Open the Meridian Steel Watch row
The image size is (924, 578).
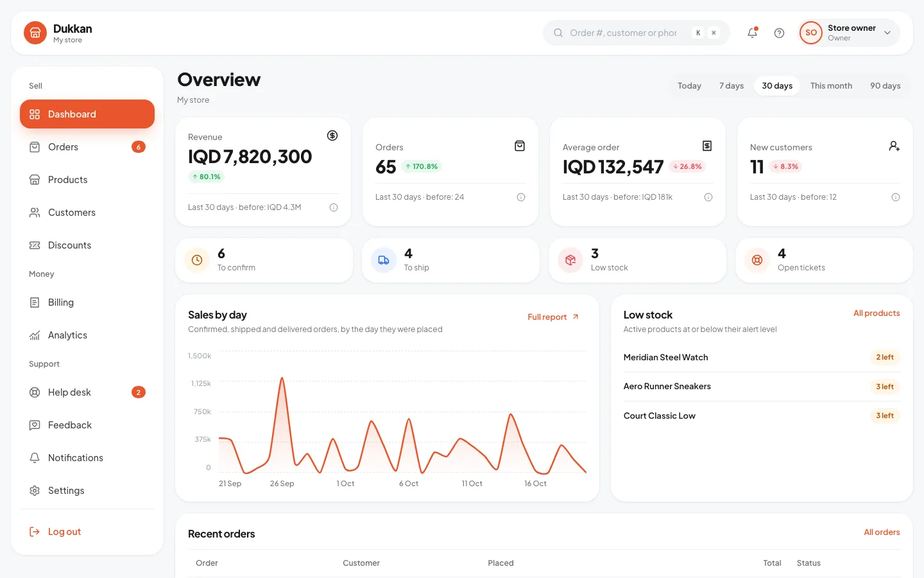[x=762, y=358]
